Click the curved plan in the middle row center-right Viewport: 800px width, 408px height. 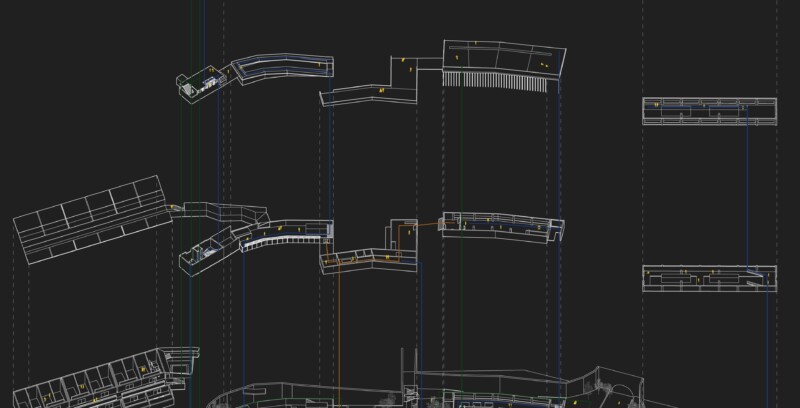click(x=500, y=226)
